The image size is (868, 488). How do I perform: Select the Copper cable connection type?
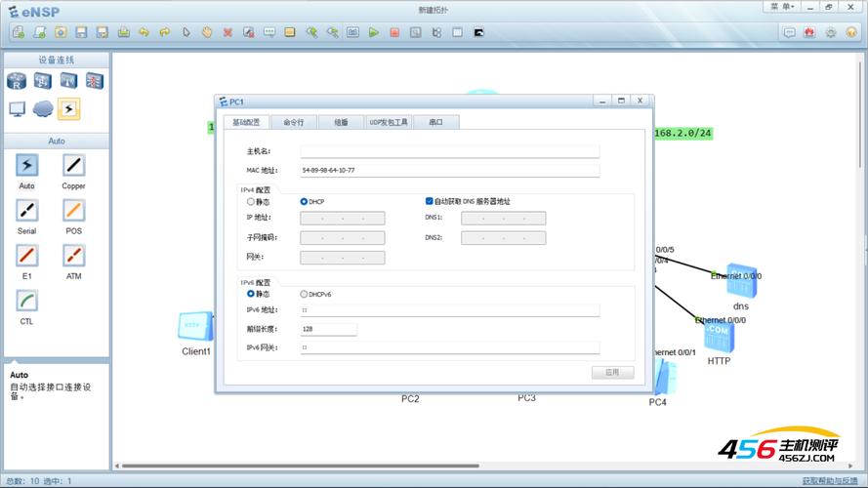pos(74,166)
